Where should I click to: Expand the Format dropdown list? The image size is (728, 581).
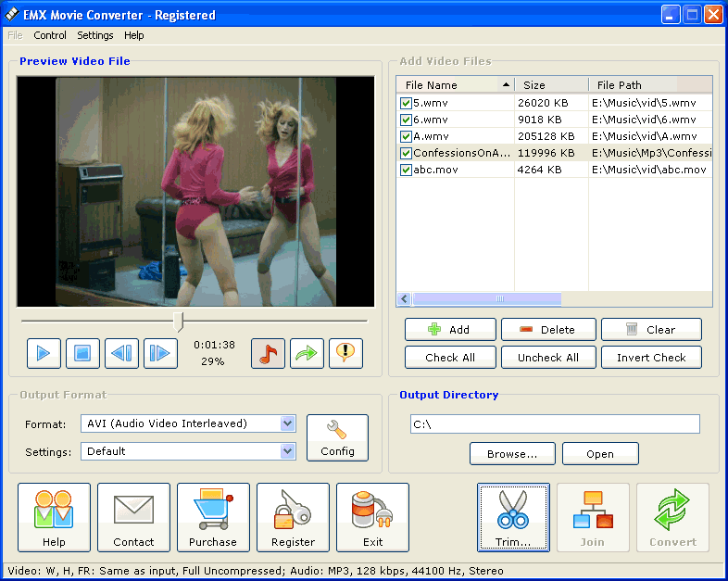287,423
